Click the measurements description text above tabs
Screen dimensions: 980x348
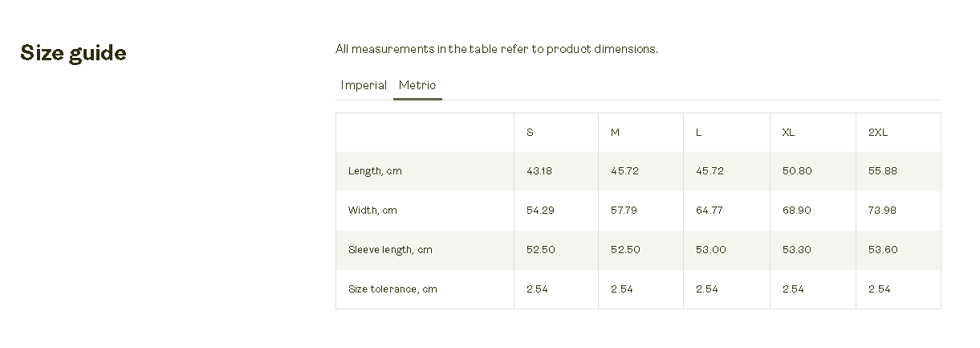496,49
